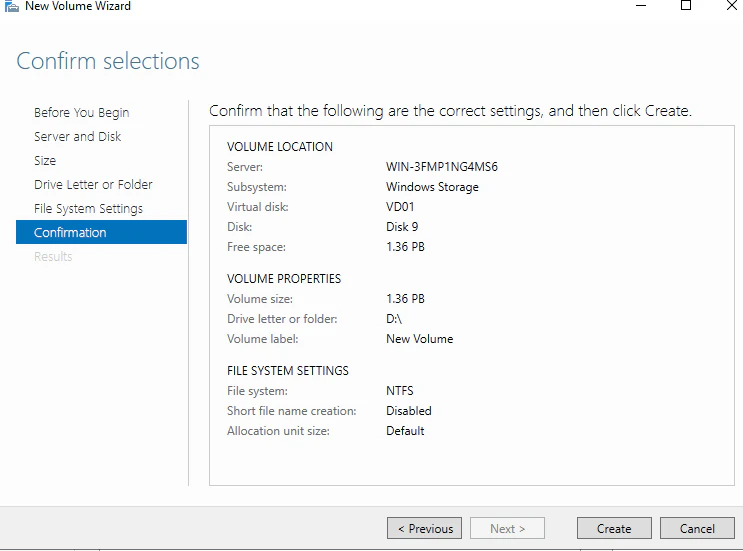Viewport: 743px width, 551px height.
Task: Click the D:\ drive letter value
Action: tap(394, 319)
